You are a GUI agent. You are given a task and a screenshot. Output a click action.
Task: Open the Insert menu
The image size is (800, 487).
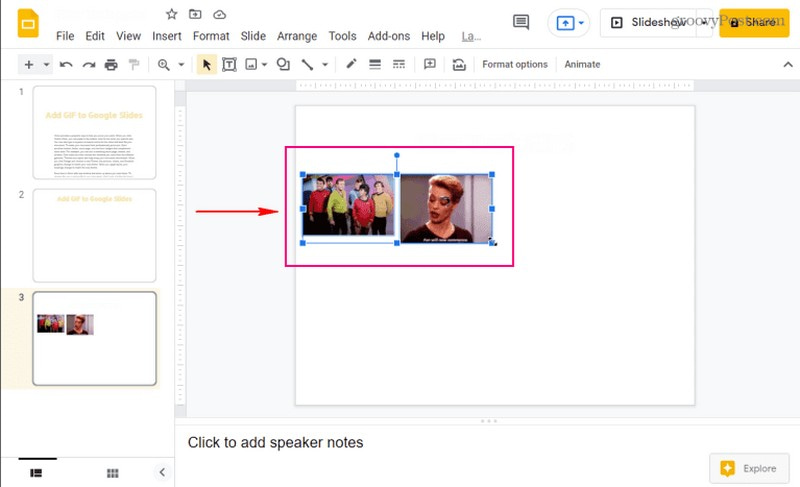tap(166, 36)
